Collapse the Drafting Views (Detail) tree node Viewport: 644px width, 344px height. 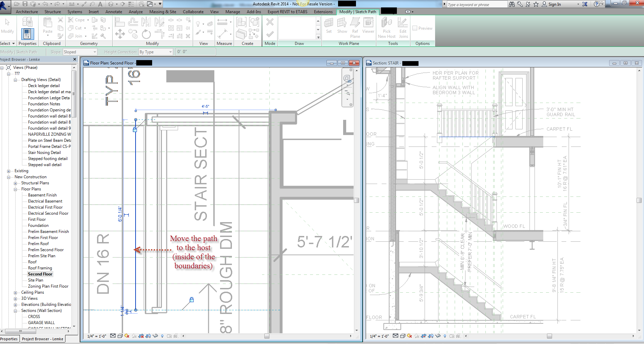pos(15,80)
